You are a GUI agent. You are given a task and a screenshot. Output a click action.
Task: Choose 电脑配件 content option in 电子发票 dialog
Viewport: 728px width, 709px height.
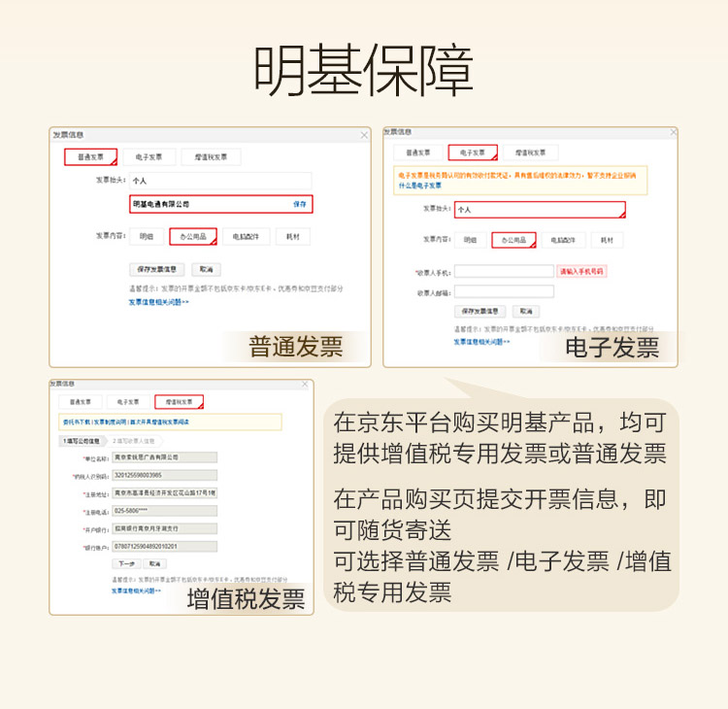pyautogui.click(x=563, y=240)
